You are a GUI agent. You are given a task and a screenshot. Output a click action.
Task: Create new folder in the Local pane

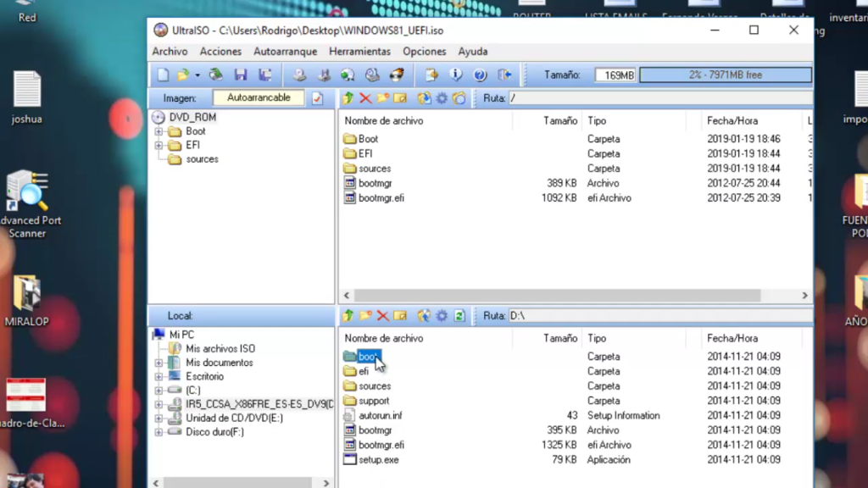point(365,316)
